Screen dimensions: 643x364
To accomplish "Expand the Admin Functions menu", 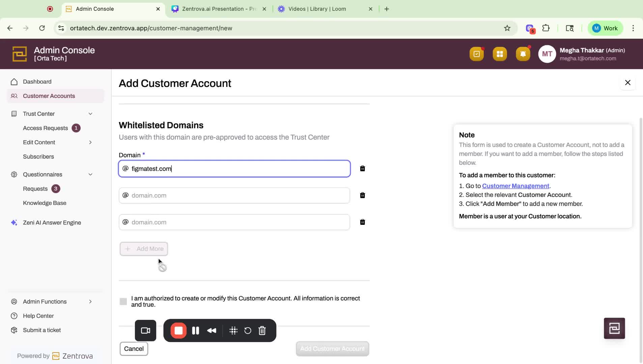I will (x=90, y=302).
